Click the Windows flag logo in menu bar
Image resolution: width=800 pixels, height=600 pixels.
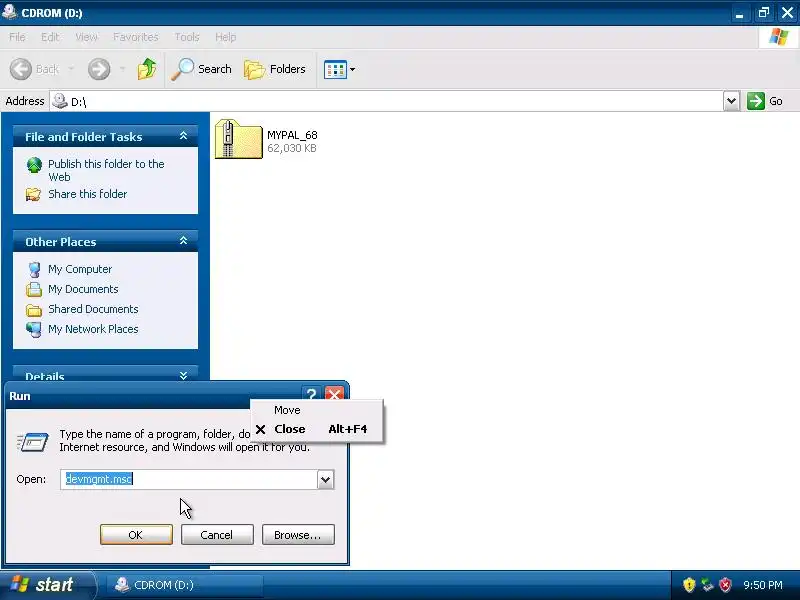(x=779, y=37)
